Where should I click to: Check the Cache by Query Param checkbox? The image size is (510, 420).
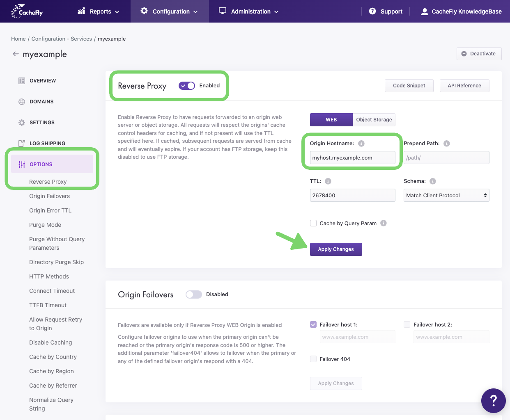click(313, 223)
